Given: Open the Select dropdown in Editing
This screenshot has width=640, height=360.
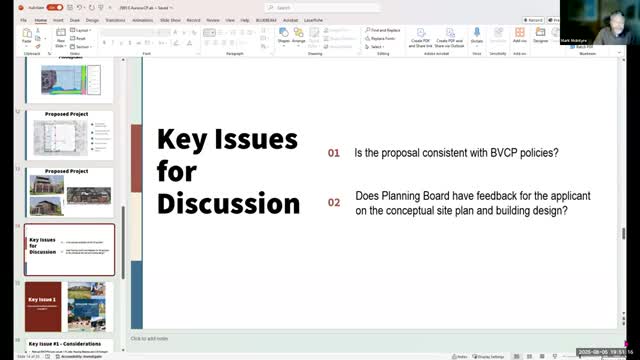Looking at the screenshot, I should (375, 47).
